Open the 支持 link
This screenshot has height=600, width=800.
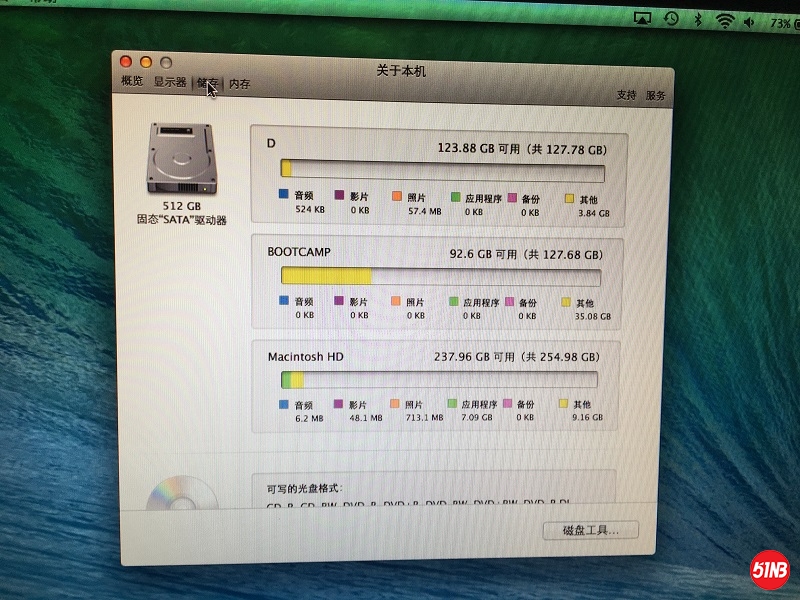point(626,95)
